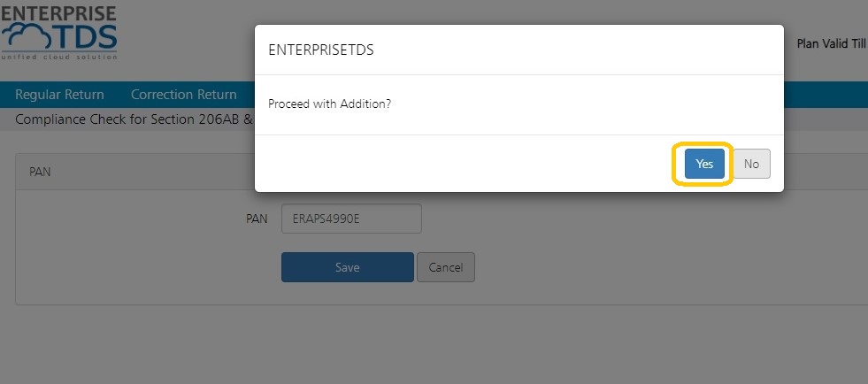Click the 'Proceed with Addition?' message text
The width and height of the screenshot is (868, 384).
[329, 104]
